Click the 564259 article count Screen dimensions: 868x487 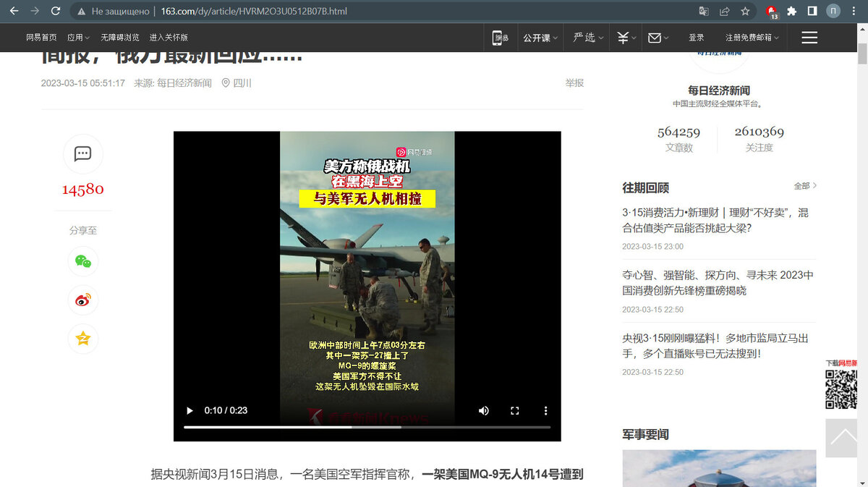pos(678,132)
